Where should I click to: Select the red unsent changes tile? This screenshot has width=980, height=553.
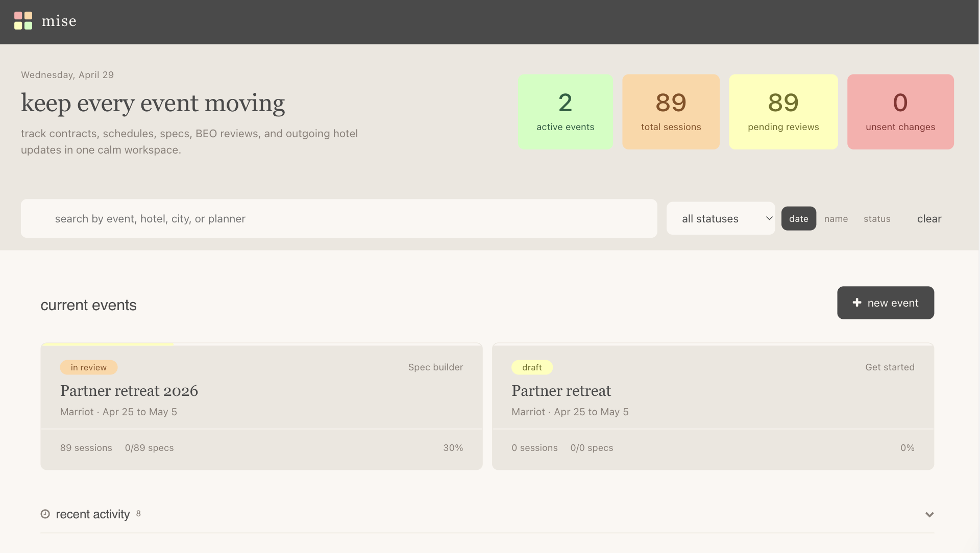(x=900, y=112)
